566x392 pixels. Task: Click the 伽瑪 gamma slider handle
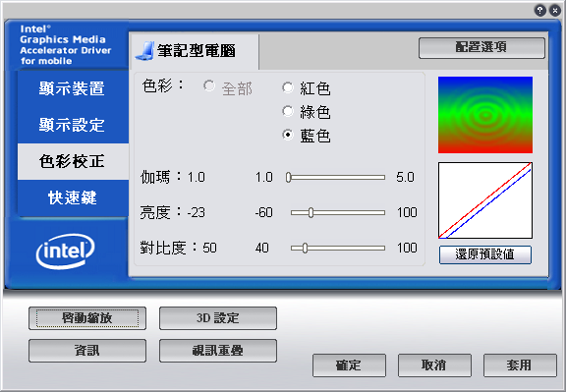[x=289, y=177]
